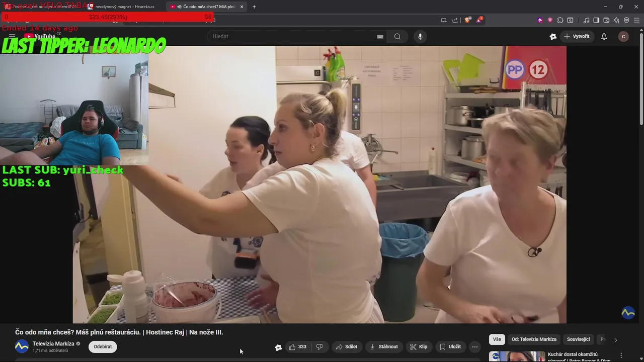Screen dimensions: 644x362
Task: Open the Extensions puzzle icon
Action: click(560, 20)
